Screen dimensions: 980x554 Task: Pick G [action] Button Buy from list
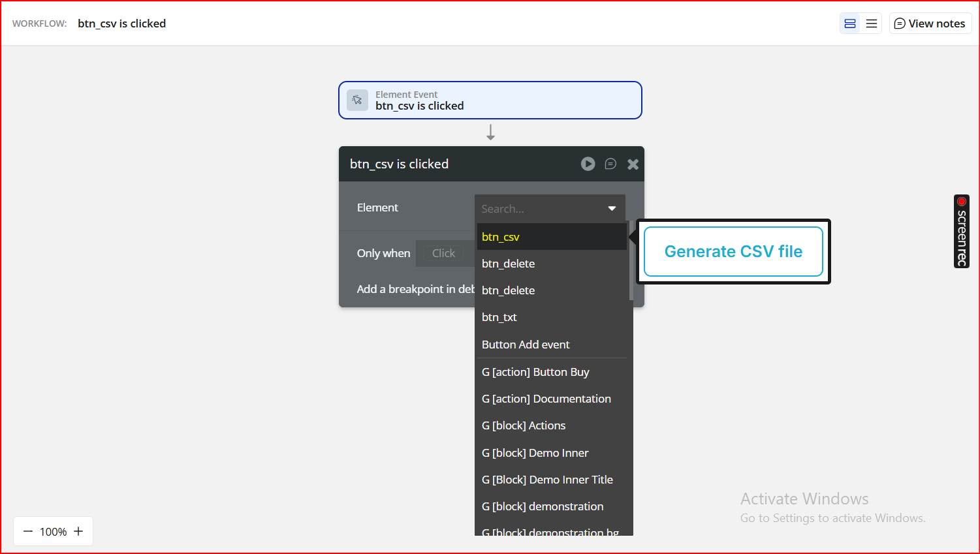coord(552,372)
